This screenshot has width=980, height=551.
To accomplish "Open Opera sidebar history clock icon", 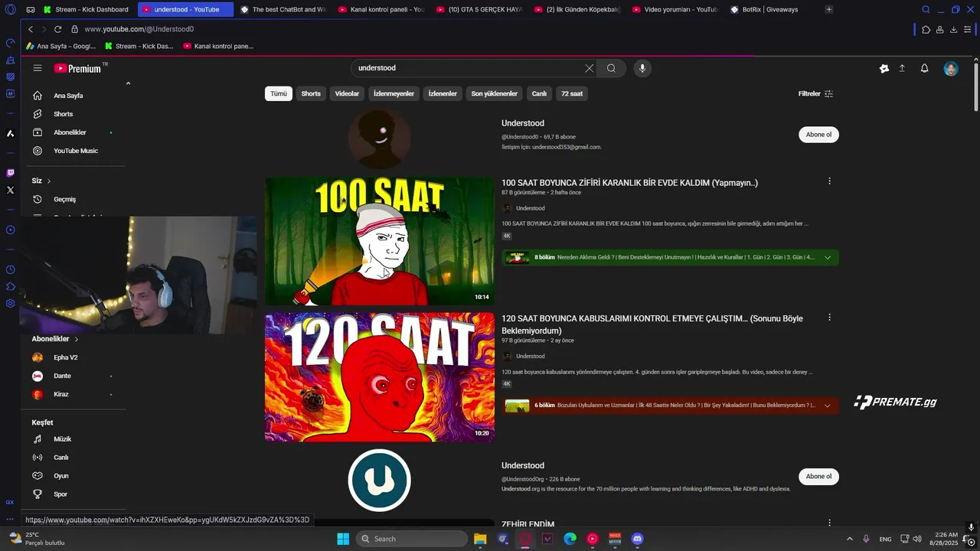I will pos(10,269).
